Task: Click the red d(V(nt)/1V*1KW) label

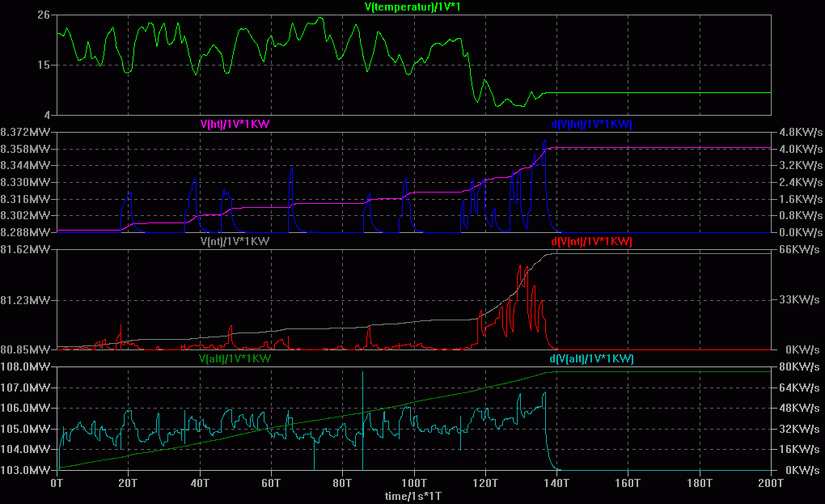Action: coord(591,241)
